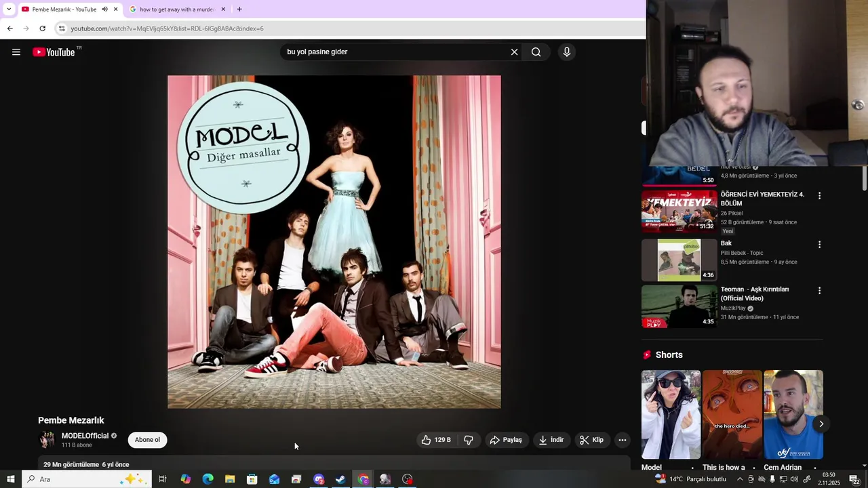Open the volume control in tray

tap(794, 479)
